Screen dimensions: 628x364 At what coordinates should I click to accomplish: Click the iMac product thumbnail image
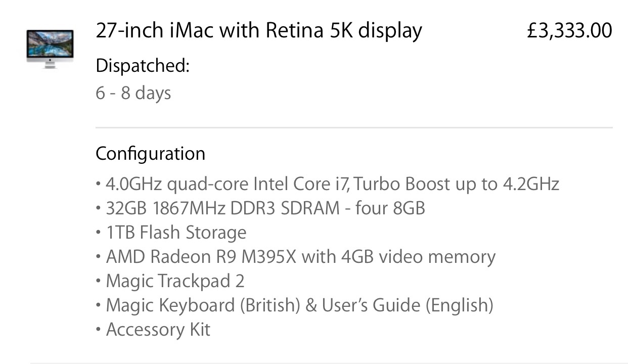(x=50, y=49)
